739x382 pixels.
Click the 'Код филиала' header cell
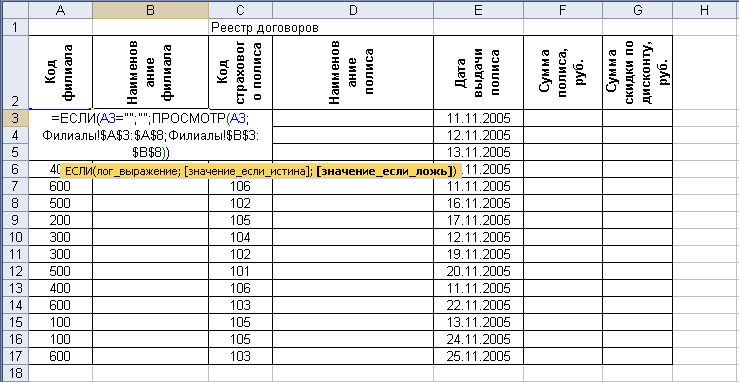tap(60, 73)
